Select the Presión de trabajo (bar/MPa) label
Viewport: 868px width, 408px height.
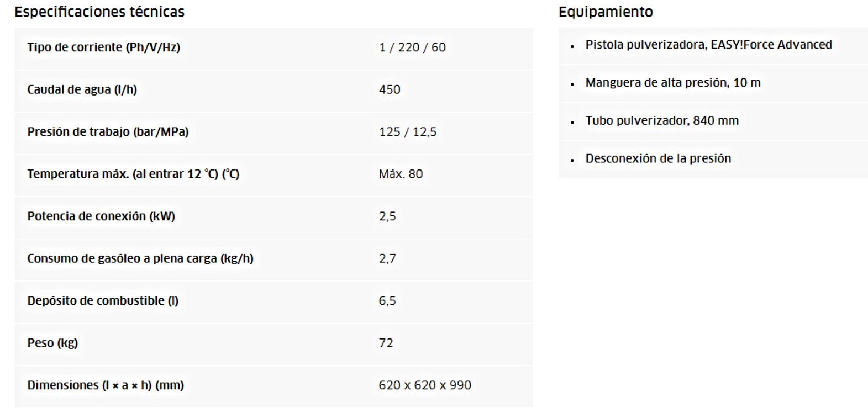[108, 132]
